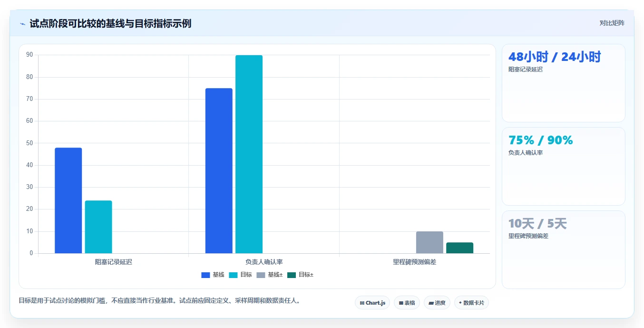Click the blue 基线 bar for 阻塞记录延迟
The height and width of the screenshot is (328, 644).
tap(68, 200)
